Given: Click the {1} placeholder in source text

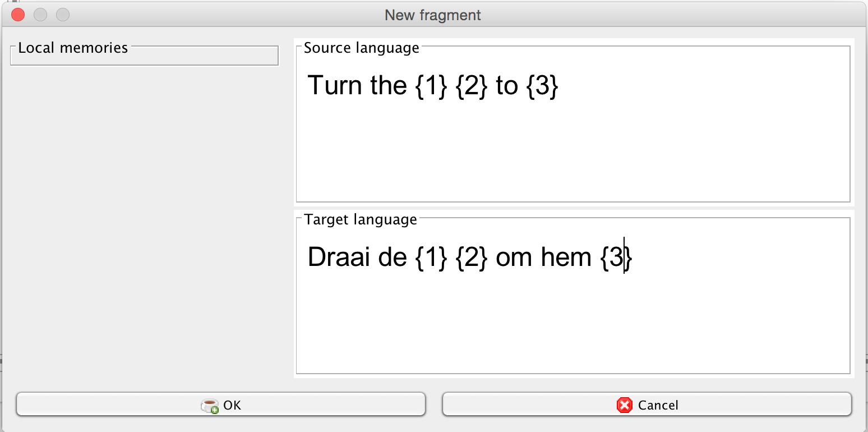Looking at the screenshot, I should 431,86.
